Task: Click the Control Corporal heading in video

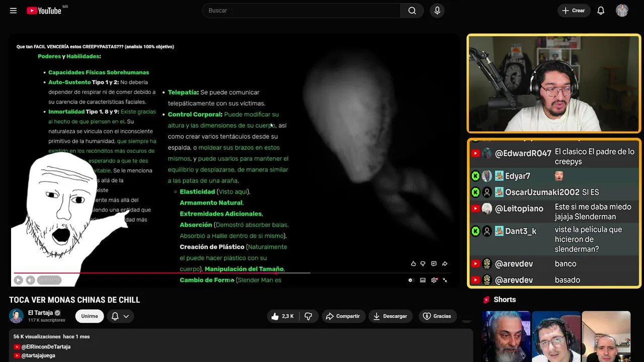Action: (x=195, y=115)
